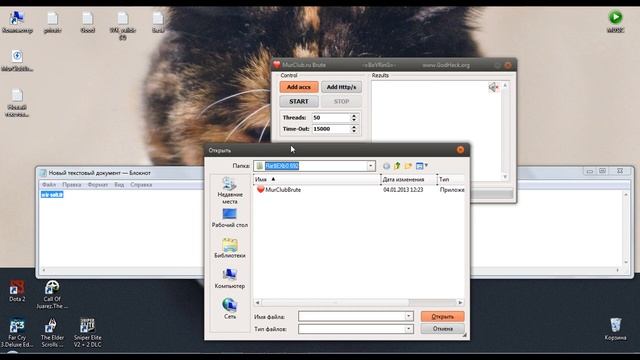The image size is (640, 360).
Task: Launch the Sniper Elite V2 + 2 DLC shortcut
Action: coord(87,333)
